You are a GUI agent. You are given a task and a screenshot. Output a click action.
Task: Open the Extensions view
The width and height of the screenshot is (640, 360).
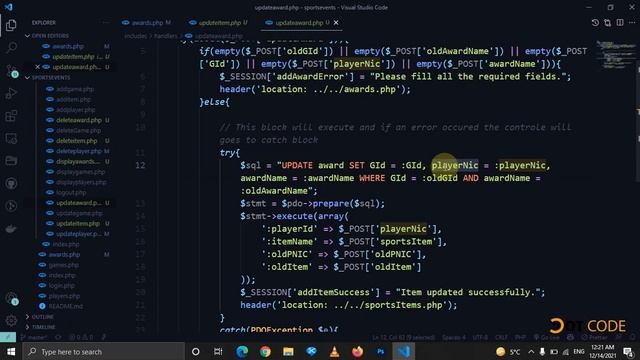pos(11,116)
